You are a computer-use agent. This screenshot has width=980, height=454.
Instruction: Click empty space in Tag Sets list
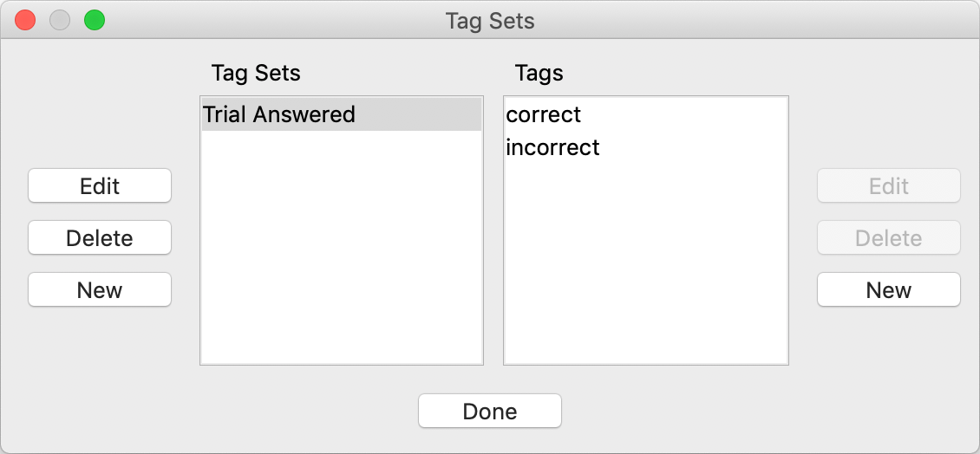[341, 260]
